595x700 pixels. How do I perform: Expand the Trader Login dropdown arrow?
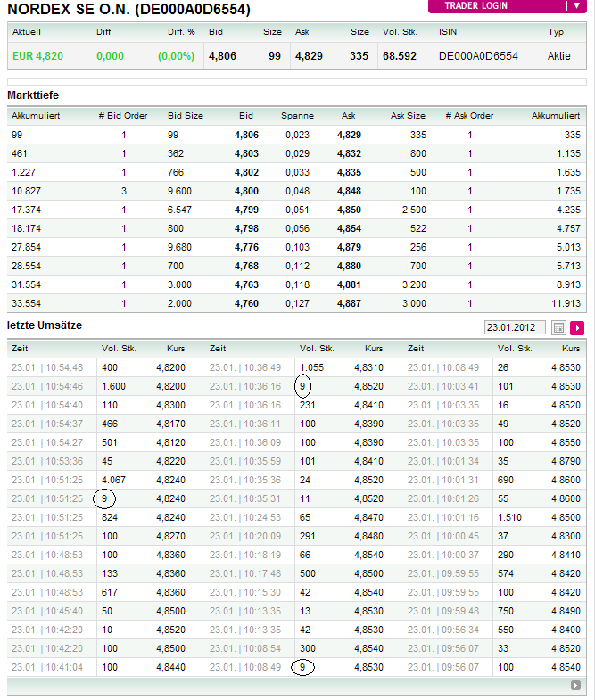point(576,6)
